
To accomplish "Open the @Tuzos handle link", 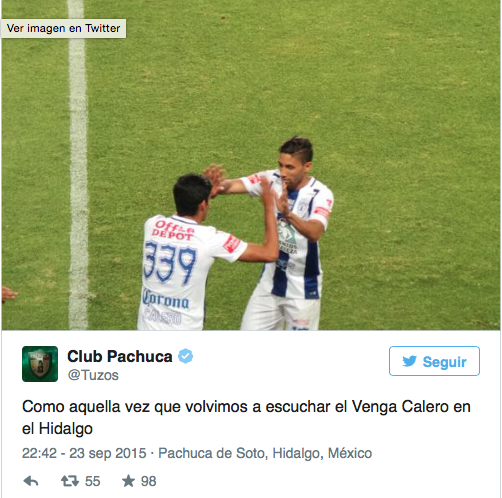I will point(93,375).
